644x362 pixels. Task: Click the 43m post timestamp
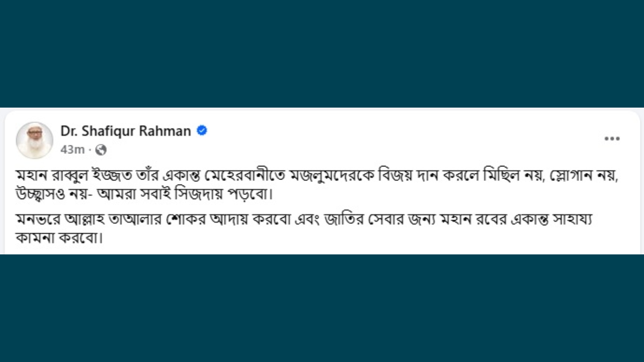72,149
